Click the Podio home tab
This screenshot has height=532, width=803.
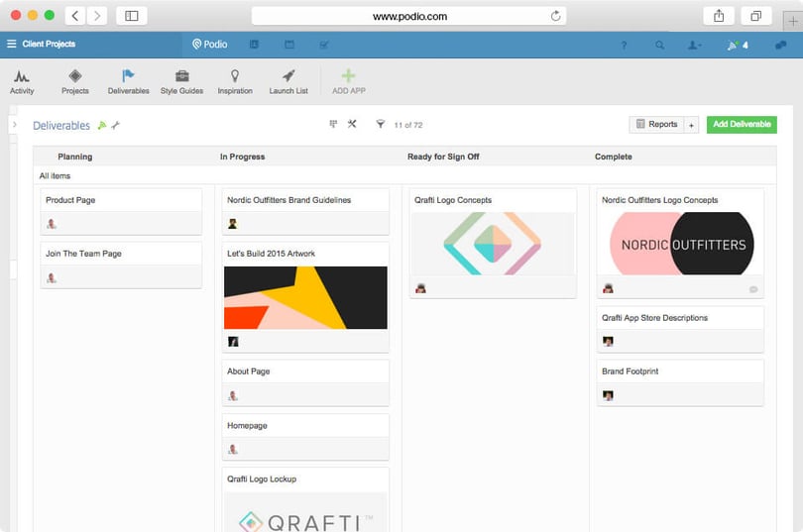point(209,45)
